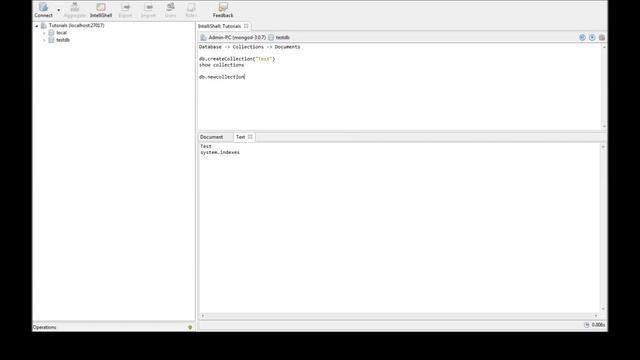Click the 0.006s execution time

tap(598, 325)
